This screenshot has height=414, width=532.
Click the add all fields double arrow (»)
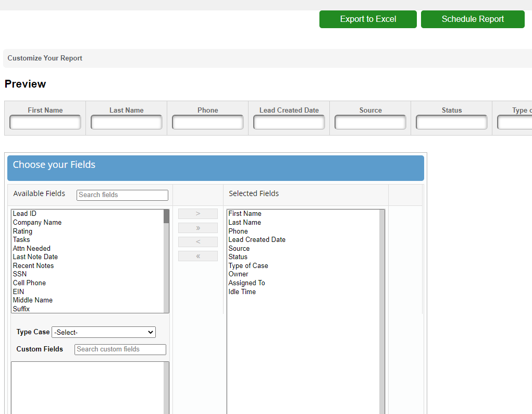(197, 228)
